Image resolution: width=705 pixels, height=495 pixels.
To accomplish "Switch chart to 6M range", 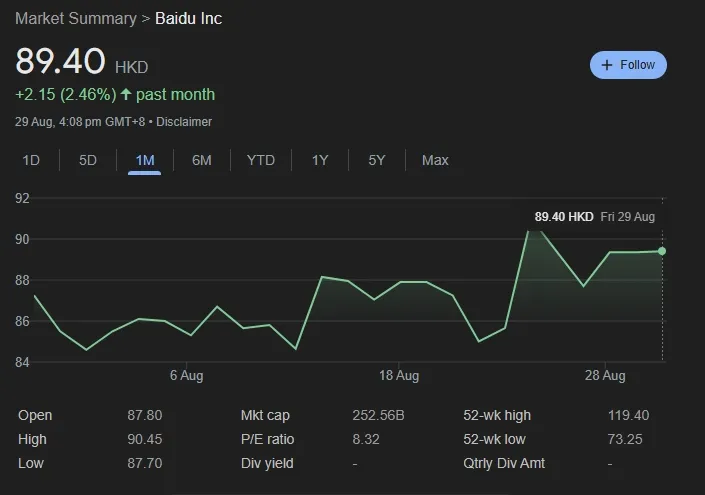I will coord(202,160).
